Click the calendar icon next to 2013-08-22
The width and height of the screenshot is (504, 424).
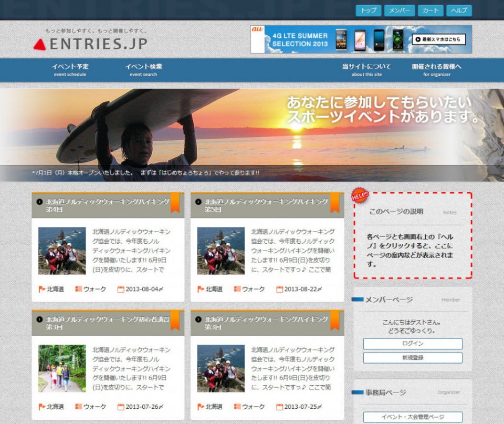[279, 289]
